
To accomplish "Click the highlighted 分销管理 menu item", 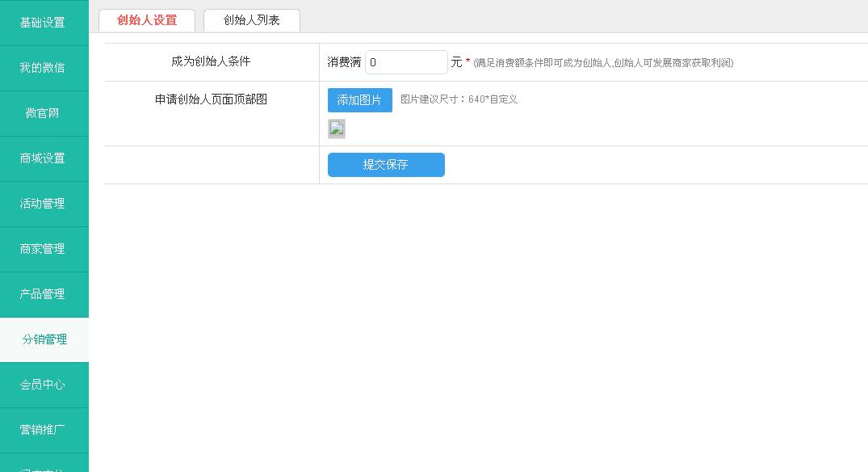I will 44,339.
